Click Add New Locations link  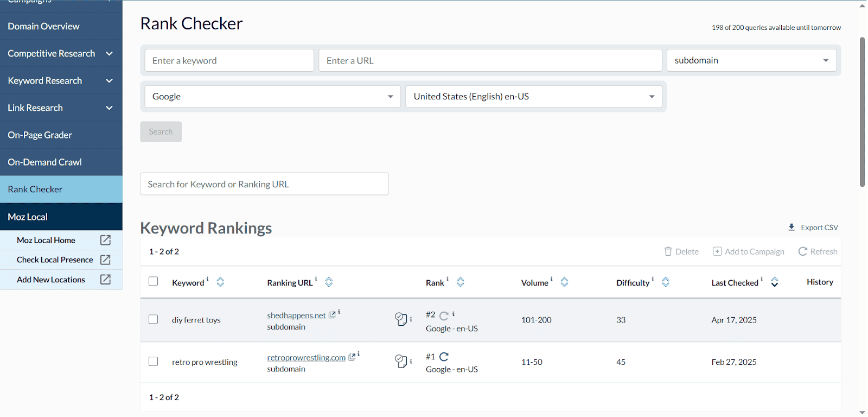tap(51, 280)
